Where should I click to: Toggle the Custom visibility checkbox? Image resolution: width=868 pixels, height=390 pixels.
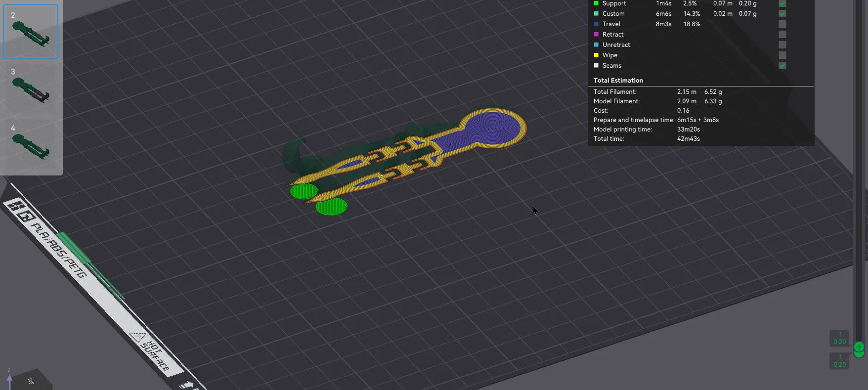point(782,14)
